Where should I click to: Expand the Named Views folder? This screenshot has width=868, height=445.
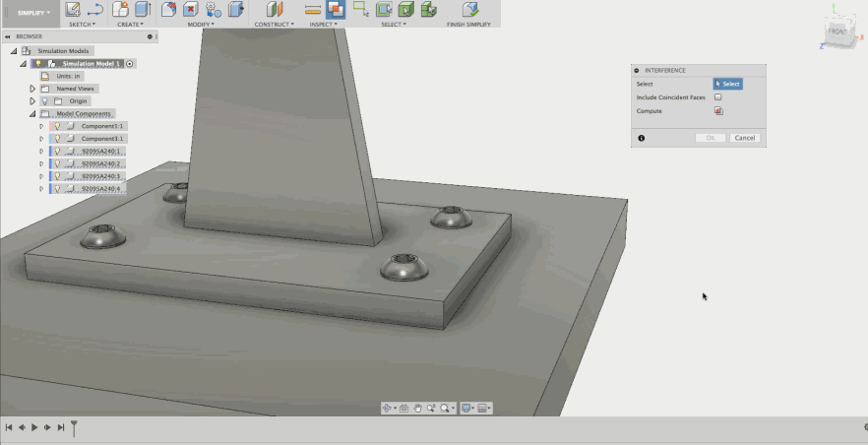[x=32, y=89]
